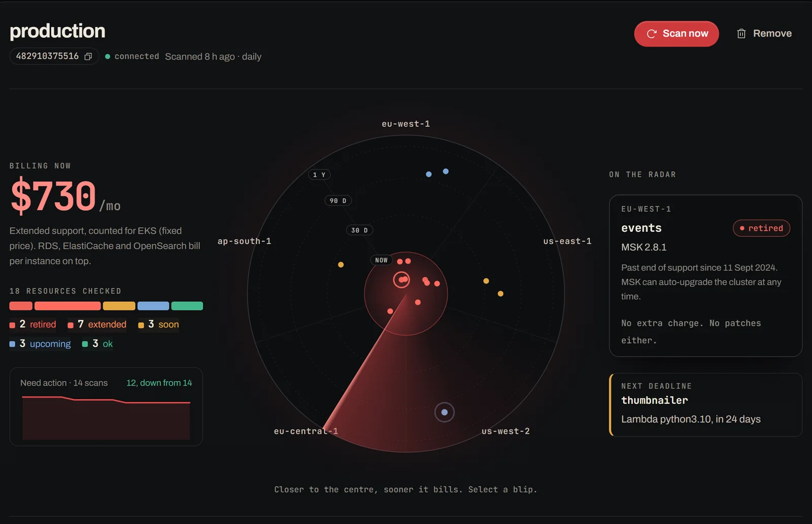Click the green ok bar segment

(187, 306)
